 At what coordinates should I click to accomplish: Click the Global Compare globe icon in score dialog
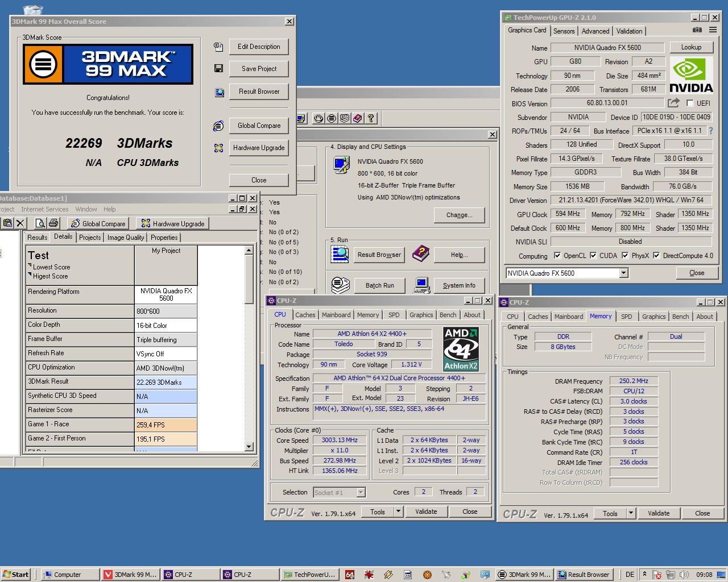pos(218,126)
